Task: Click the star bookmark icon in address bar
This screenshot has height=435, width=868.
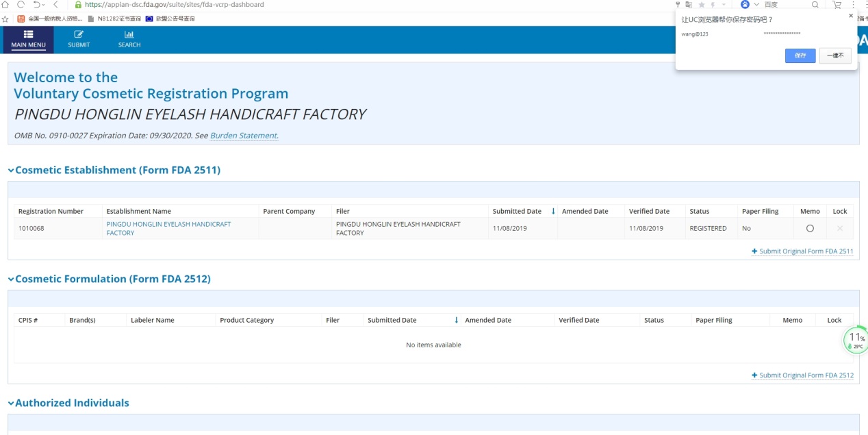Action: pyautogui.click(x=701, y=5)
